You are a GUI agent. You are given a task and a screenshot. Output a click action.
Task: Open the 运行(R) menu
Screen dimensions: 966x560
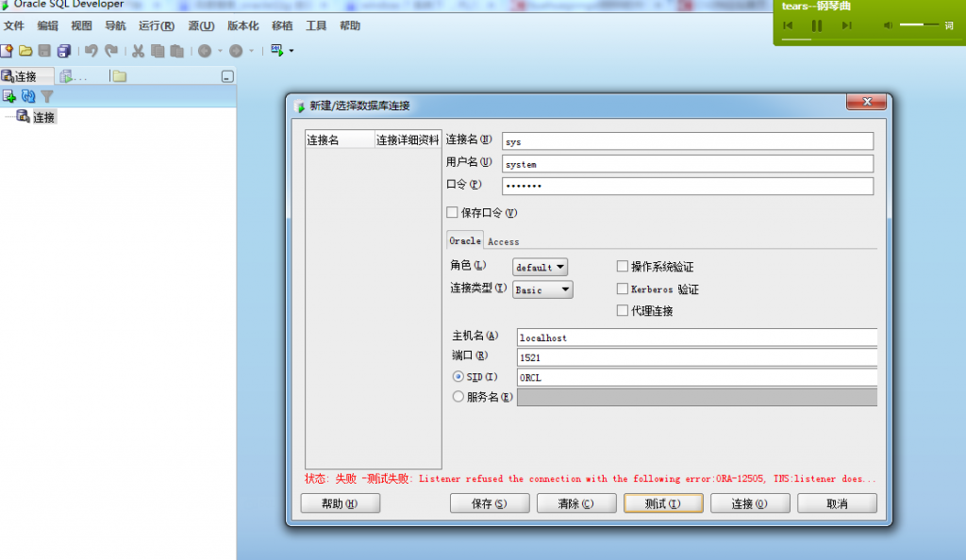click(157, 25)
